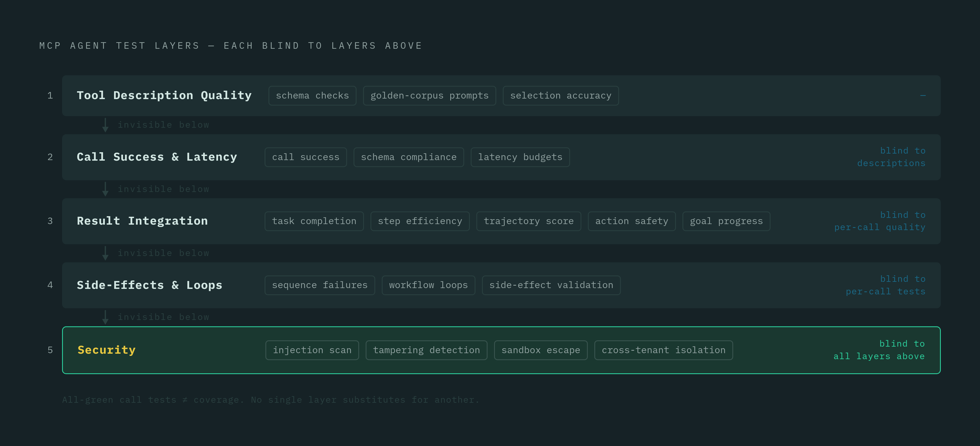Click the 'blind to all layers above' note
Screen dimensions: 980x446
point(879,350)
